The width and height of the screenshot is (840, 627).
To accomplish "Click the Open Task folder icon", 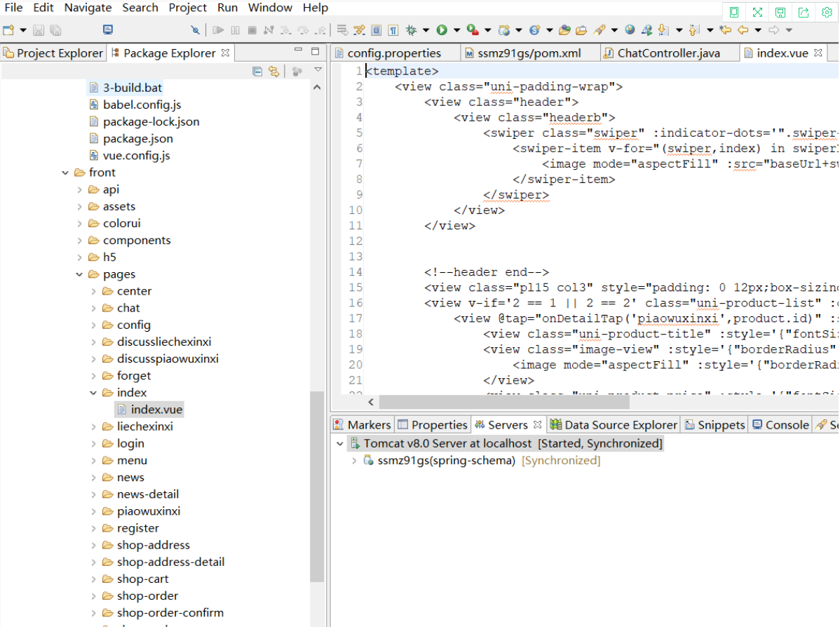I will [x=581, y=30].
